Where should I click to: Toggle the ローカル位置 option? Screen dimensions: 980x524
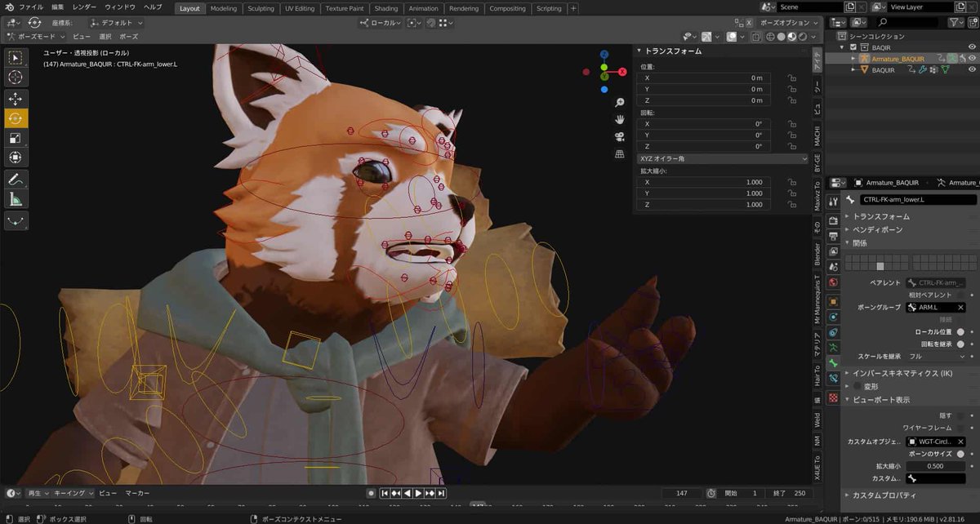coord(960,332)
